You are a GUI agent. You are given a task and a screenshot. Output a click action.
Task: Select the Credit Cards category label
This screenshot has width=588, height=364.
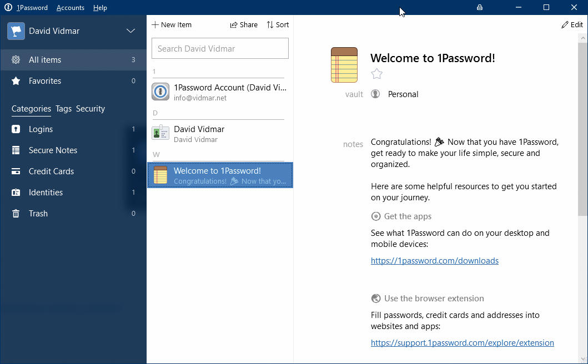pos(52,171)
